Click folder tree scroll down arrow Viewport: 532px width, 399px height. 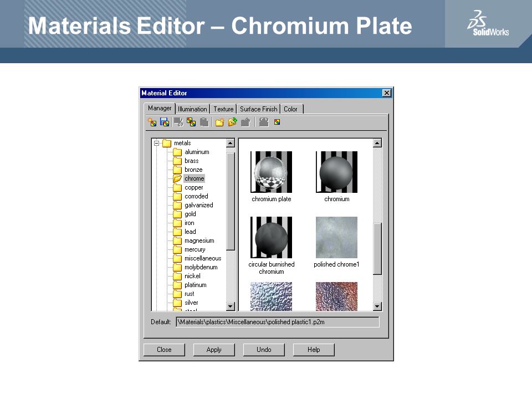[231, 306]
